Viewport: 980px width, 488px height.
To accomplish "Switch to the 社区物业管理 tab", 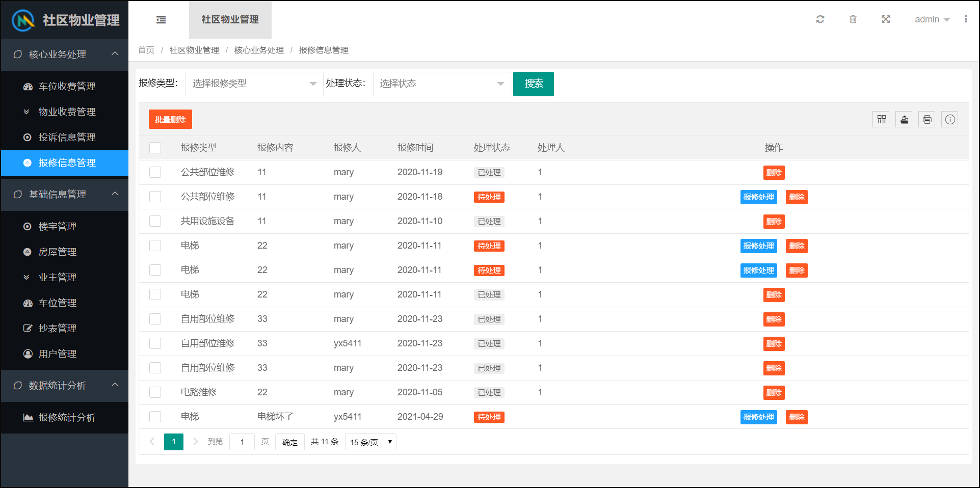I will (230, 20).
